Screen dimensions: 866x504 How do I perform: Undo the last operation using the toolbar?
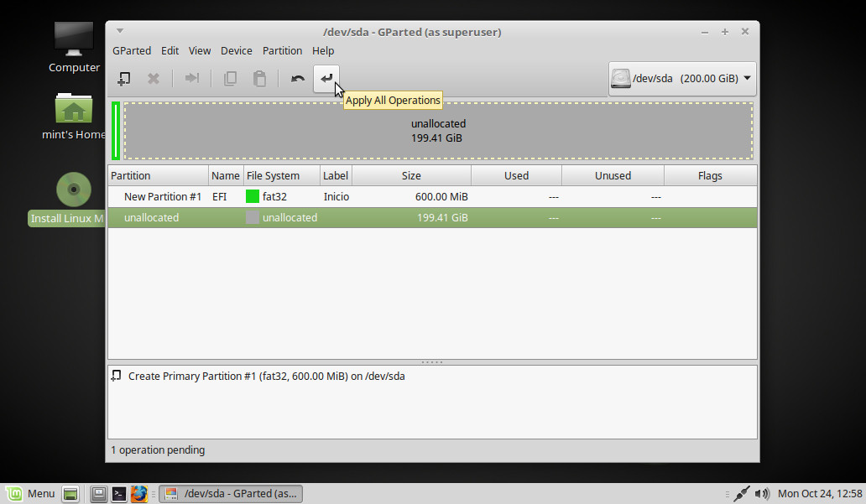point(297,79)
